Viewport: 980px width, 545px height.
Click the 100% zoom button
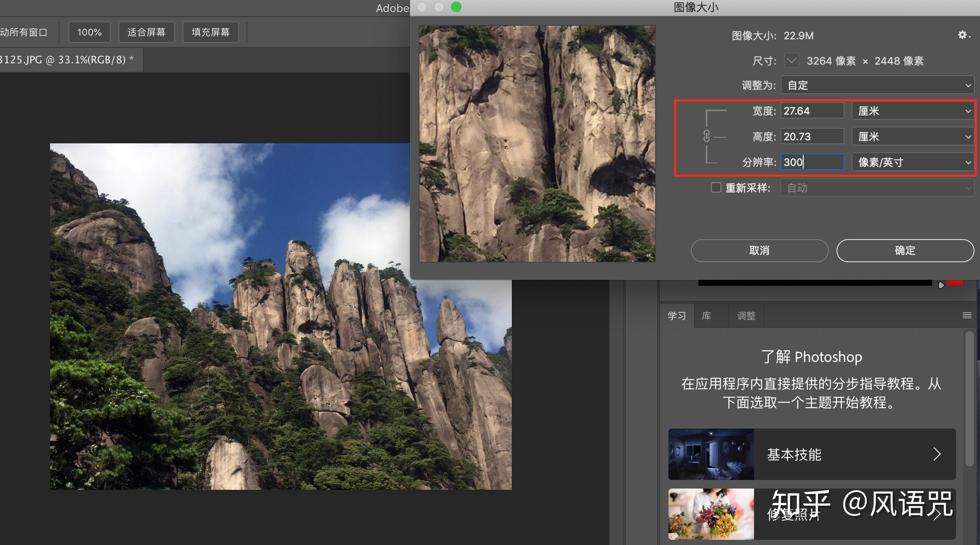pyautogui.click(x=89, y=33)
